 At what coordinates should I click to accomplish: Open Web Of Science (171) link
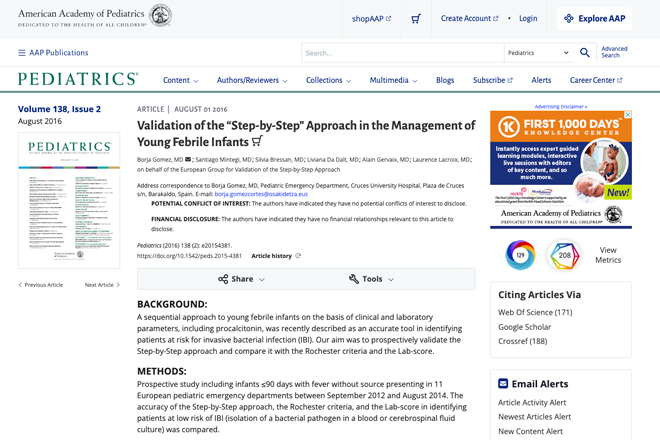[535, 312]
